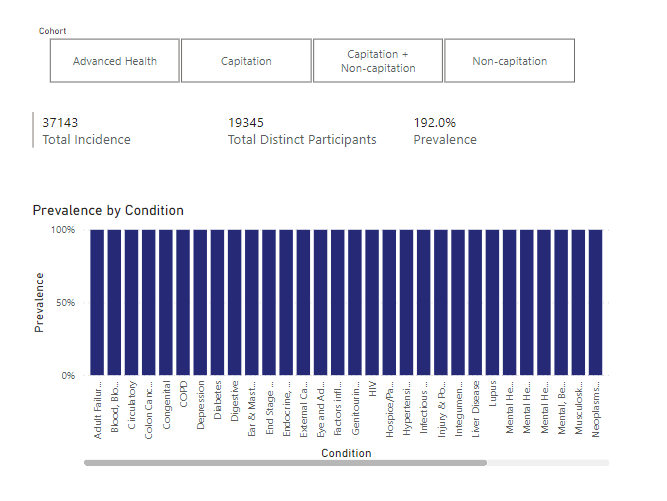This screenshot has width=667, height=501.
Task: Select the Integumen... bar
Action: pyautogui.click(x=458, y=302)
